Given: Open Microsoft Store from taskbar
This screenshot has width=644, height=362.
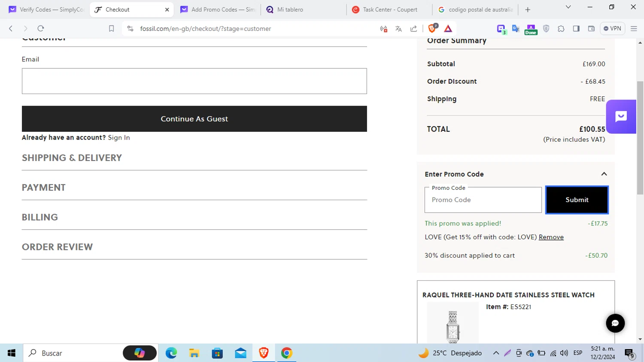Looking at the screenshot, I should click(217, 353).
